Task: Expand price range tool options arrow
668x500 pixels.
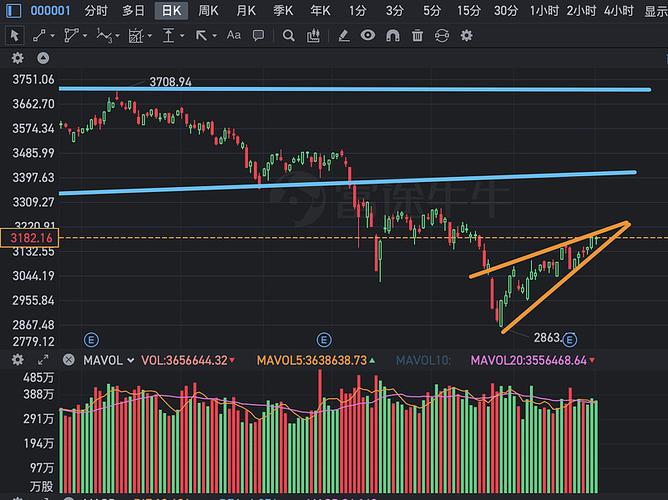Action: pyautogui.click(x=182, y=36)
